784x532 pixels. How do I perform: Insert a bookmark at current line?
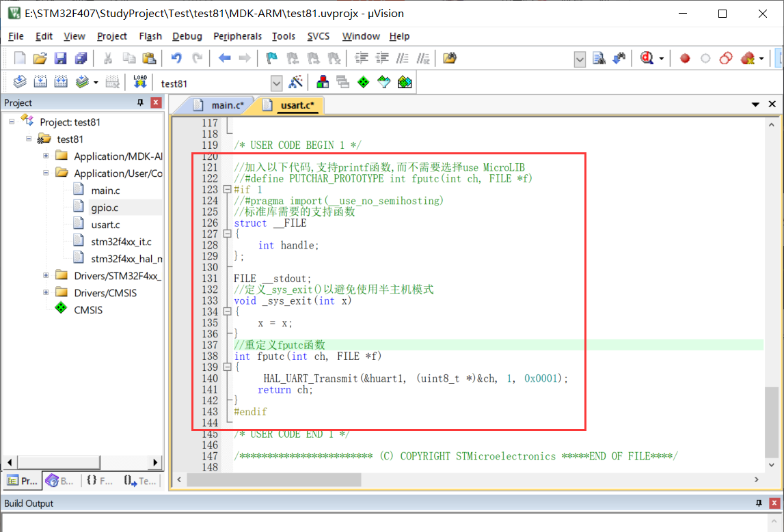click(271, 58)
